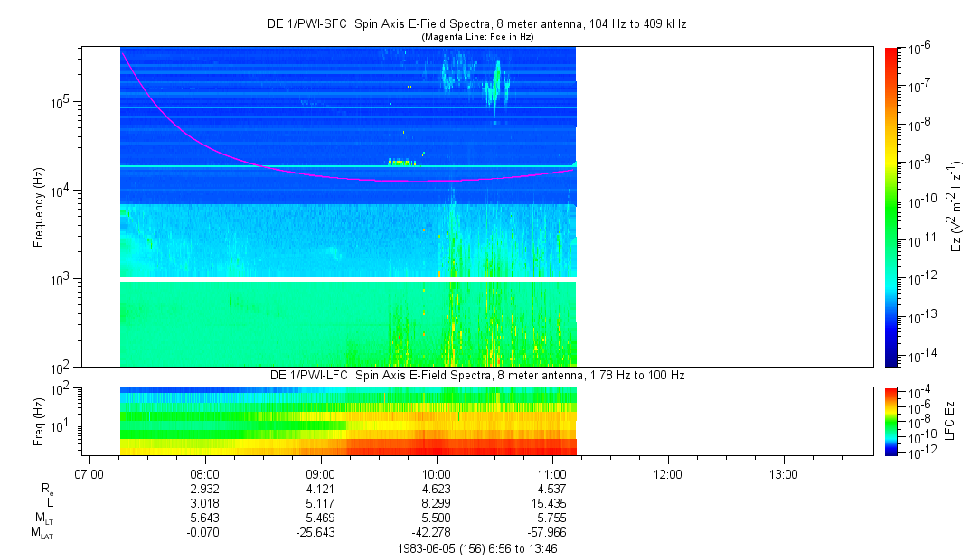The height and width of the screenshot is (560, 979).
Task: Click the 07:00 time axis tick label
Action: coord(89,474)
